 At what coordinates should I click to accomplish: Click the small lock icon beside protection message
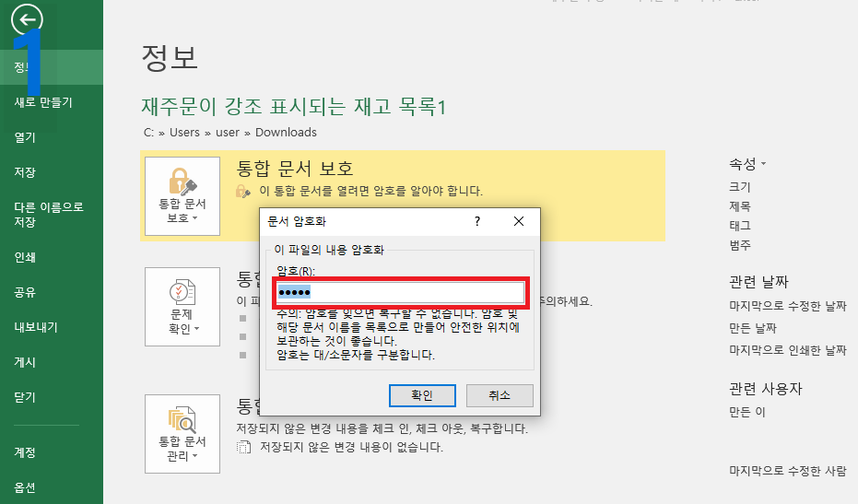point(243,191)
